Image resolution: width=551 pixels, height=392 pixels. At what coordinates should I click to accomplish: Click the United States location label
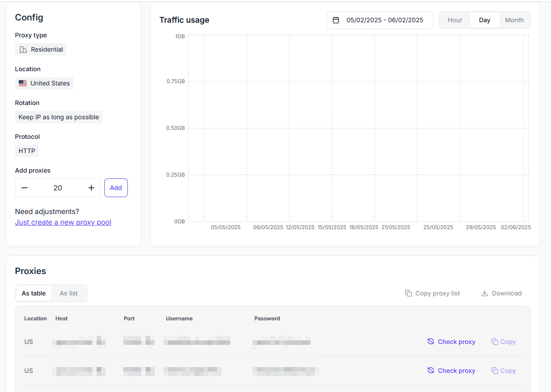[x=50, y=83]
